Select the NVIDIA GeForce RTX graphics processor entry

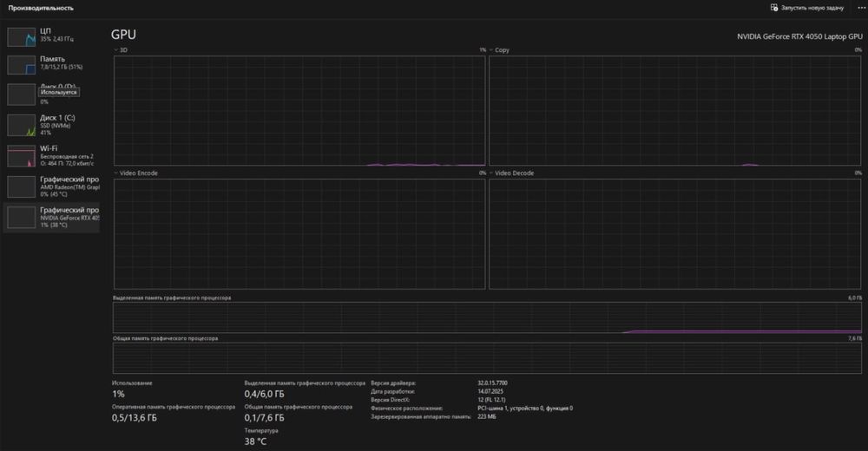tap(51, 218)
